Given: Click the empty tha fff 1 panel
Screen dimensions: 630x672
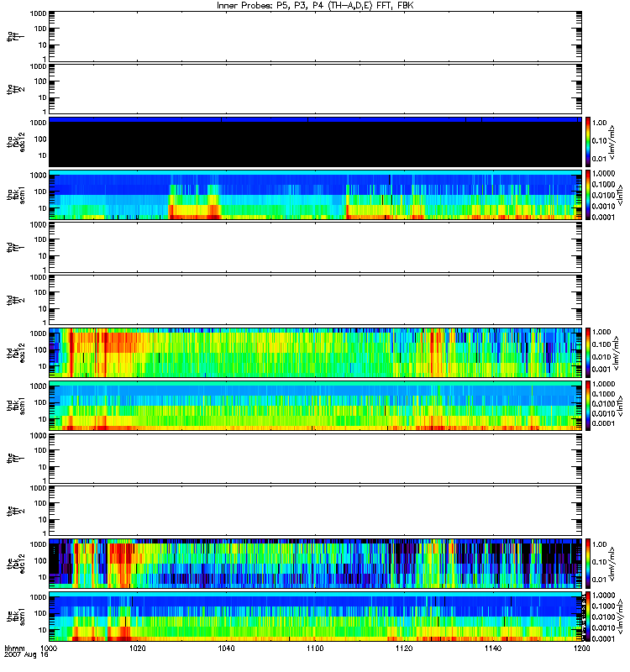Looking at the screenshot, I should [316, 36].
